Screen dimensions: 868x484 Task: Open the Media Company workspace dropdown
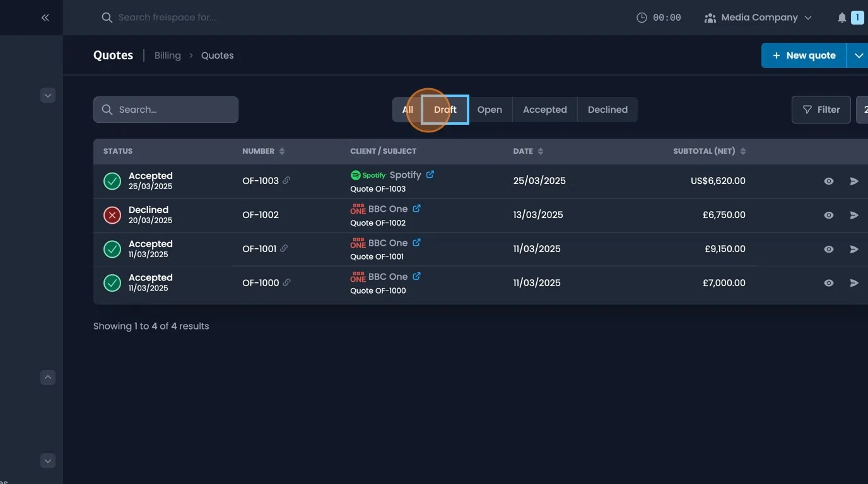tap(758, 17)
